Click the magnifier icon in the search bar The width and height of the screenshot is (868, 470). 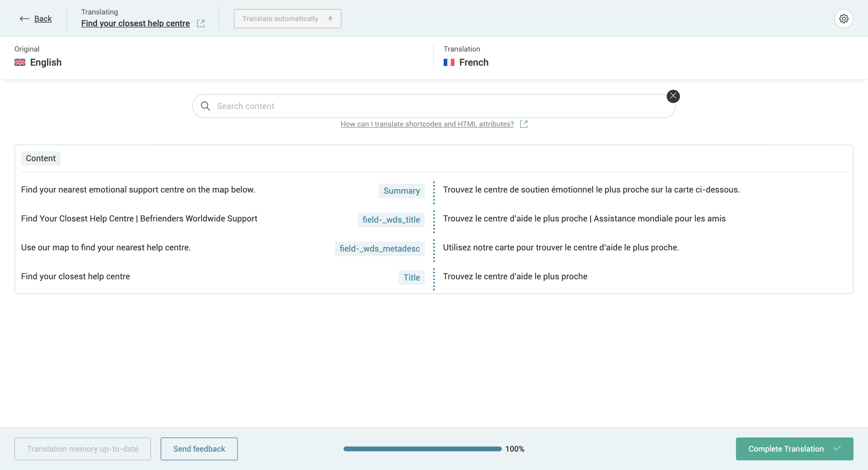206,106
